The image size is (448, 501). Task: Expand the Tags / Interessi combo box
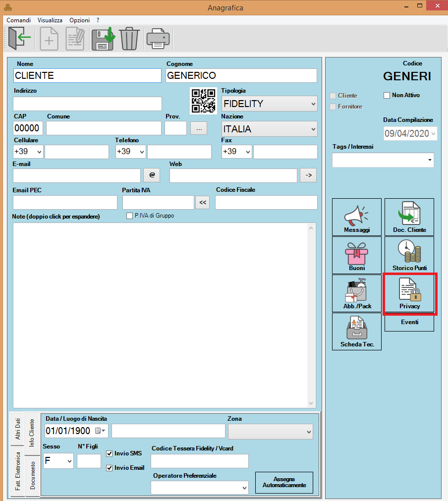[383, 160]
